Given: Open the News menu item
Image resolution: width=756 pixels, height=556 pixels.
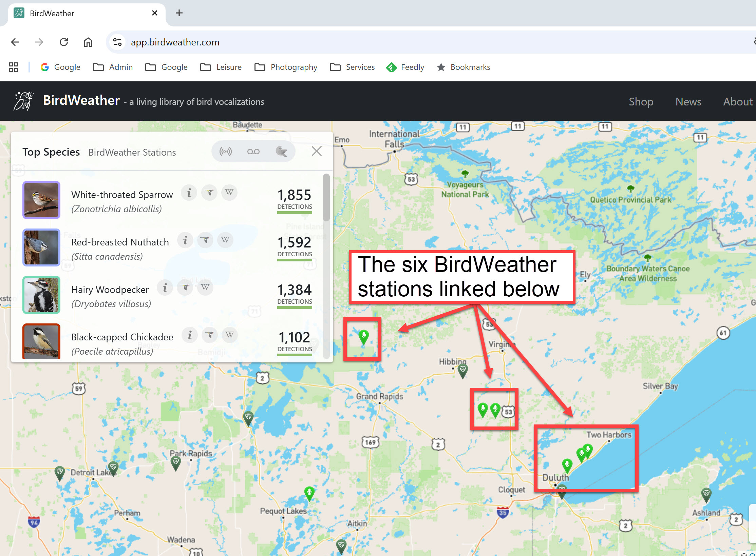Looking at the screenshot, I should [x=688, y=101].
